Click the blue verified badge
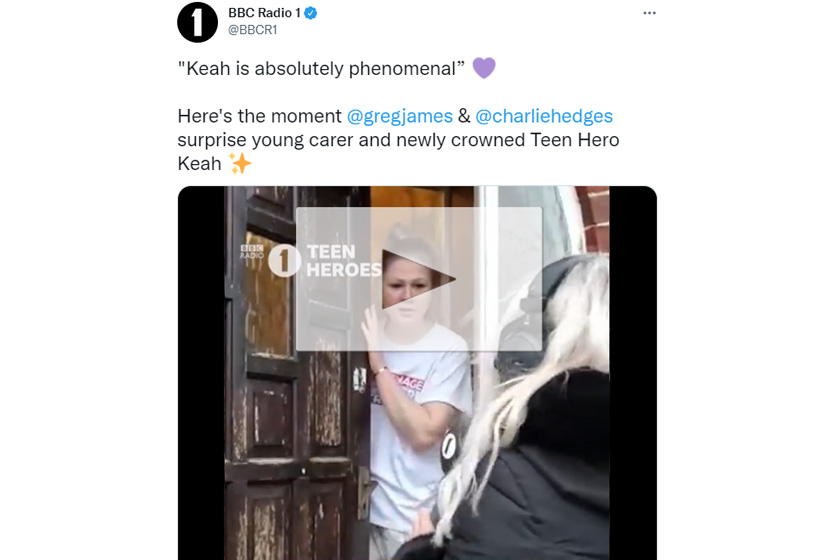This screenshot has height=560, width=840. 311,13
